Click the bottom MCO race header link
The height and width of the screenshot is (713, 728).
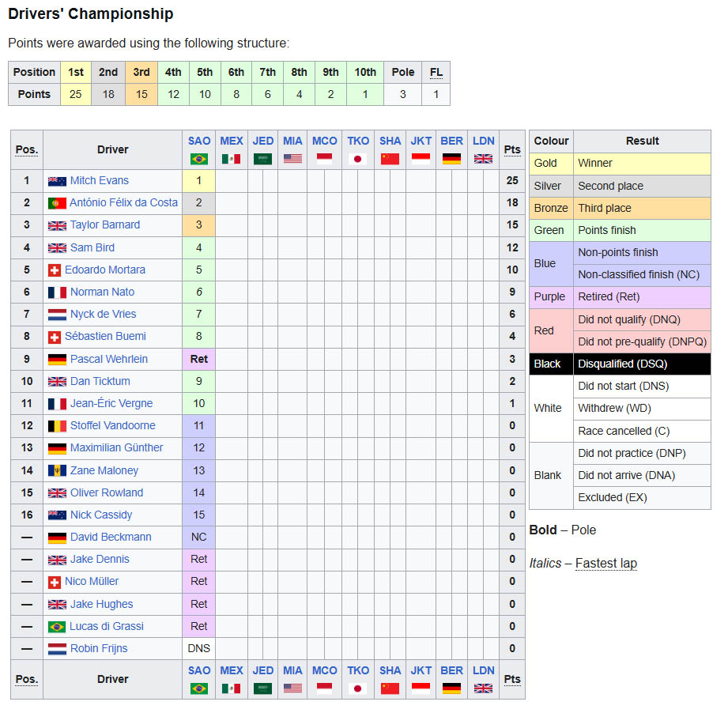(x=325, y=671)
